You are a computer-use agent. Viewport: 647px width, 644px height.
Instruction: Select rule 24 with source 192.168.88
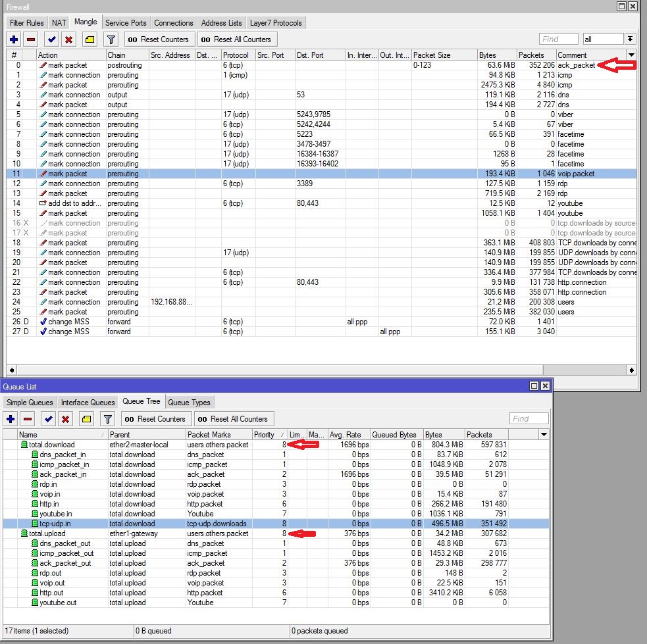pyautogui.click(x=321, y=302)
